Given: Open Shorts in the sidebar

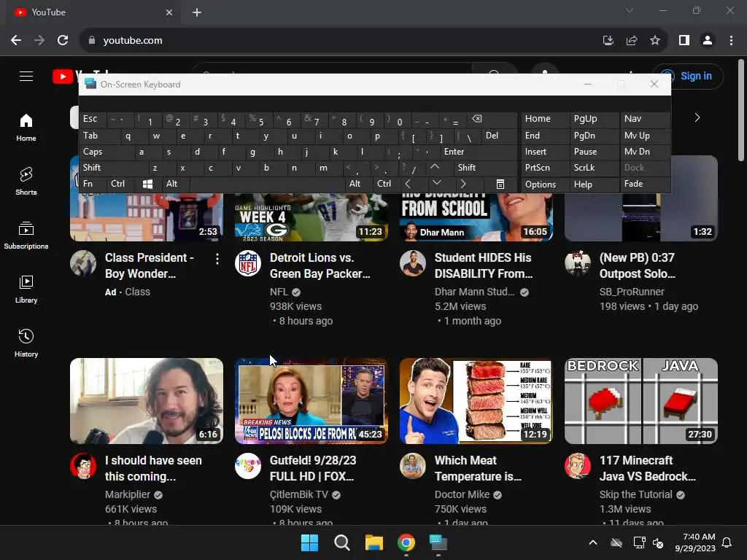Looking at the screenshot, I should [x=26, y=182].
